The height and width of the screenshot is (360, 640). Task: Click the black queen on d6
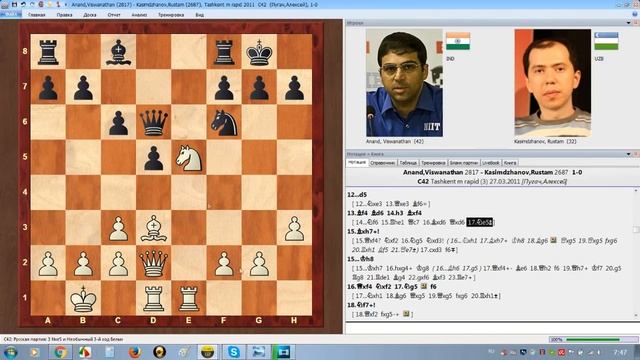(153, 122)
